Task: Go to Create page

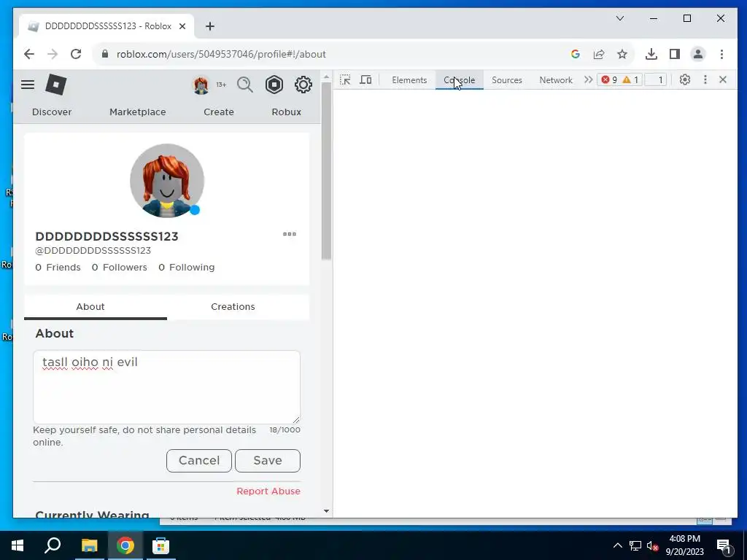Action: tap(219, 112)
